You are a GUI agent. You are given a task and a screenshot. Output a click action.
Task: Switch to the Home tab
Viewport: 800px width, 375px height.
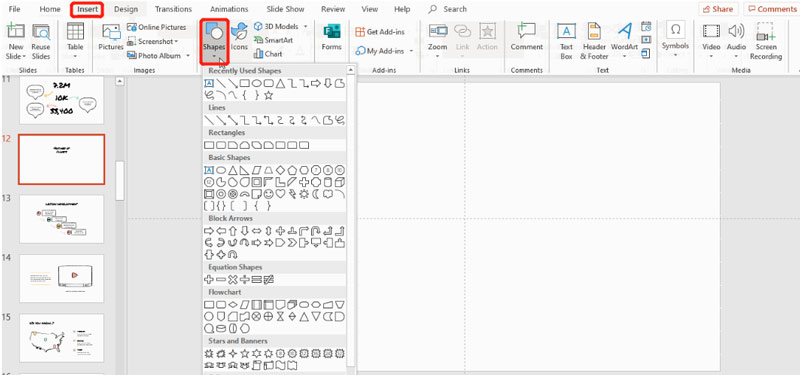point(49,9)
